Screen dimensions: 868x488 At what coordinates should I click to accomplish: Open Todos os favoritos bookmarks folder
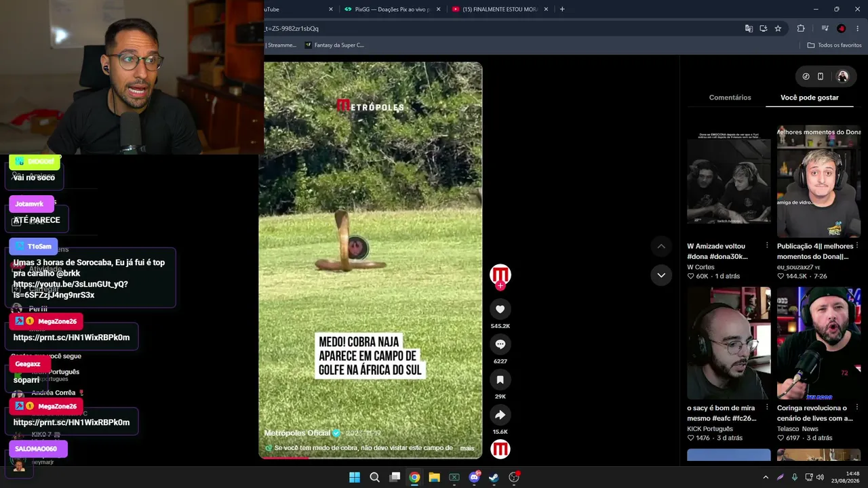(834, 45)
